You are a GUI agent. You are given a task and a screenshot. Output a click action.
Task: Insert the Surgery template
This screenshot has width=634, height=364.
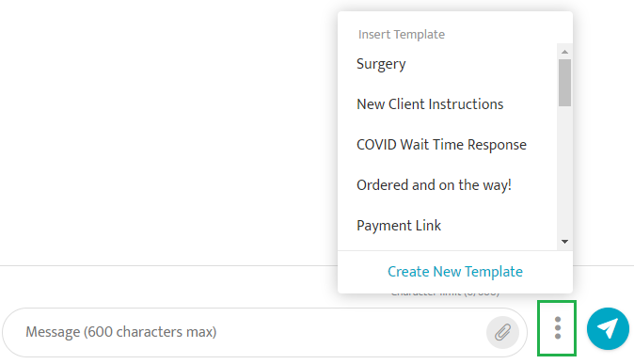(x=381, y=64)
